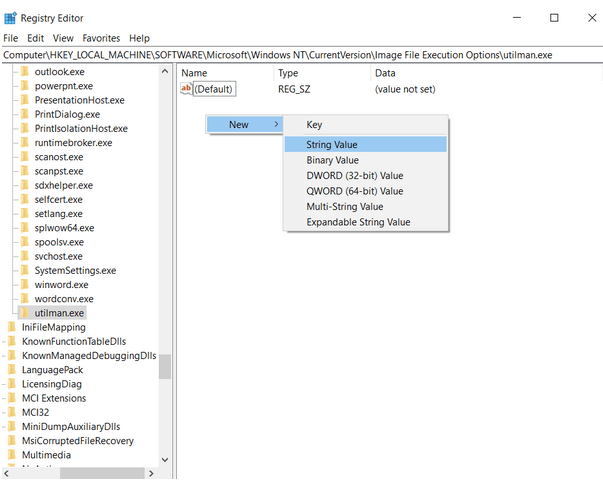
Task: Click the IniFileMapping folder icon
Action: click(12, 327)
